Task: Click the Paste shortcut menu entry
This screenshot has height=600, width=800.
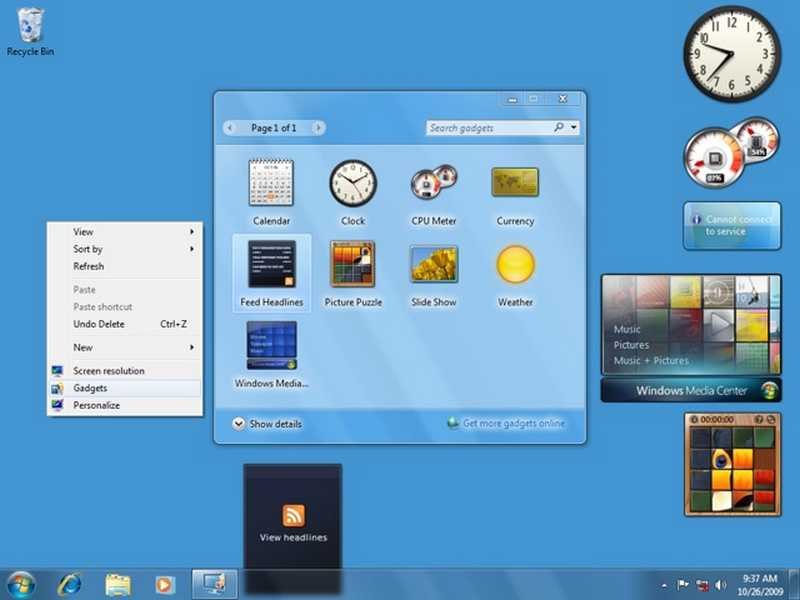Action: pyautogui.click(x=124, y=307)
